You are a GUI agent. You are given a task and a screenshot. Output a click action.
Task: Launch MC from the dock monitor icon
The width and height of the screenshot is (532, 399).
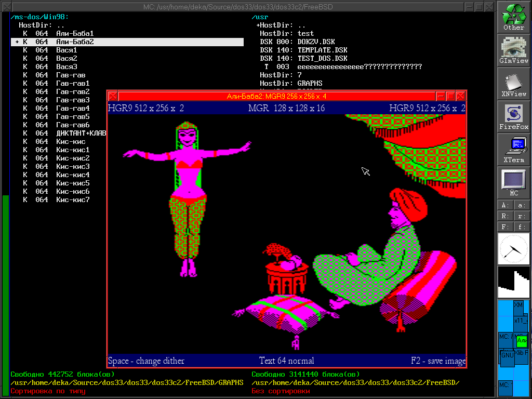coord(514,182)
